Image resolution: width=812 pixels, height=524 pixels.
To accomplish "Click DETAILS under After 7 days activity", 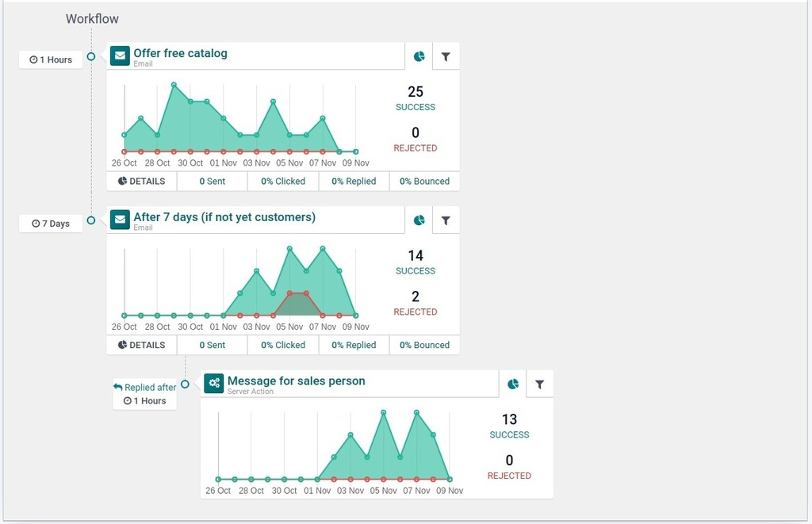I will pyautogui.click(x=142, y=346).
